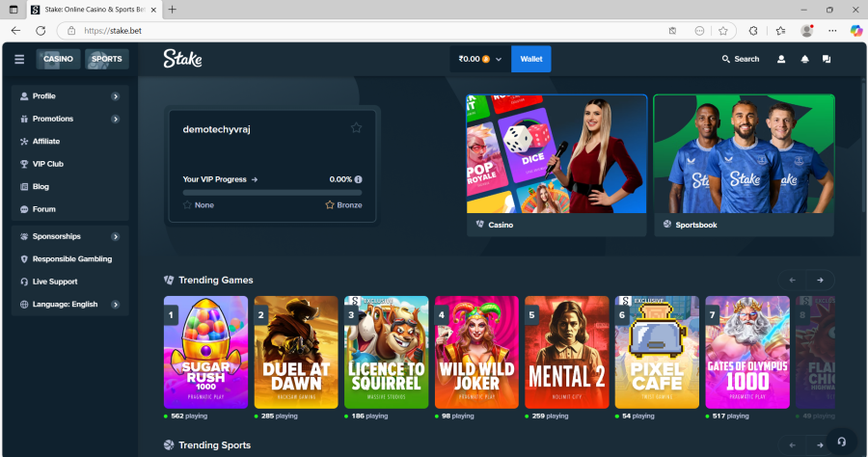The image size is (868, 457).
Task: Open Wild Wild Joker game
Action: coord(476,353)
